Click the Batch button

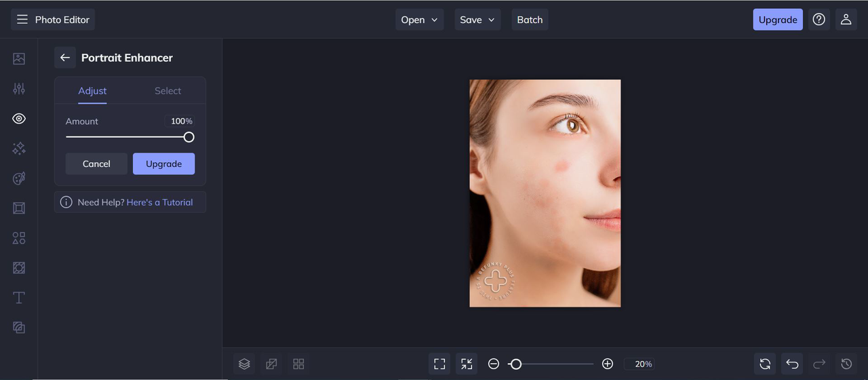[530, 20]
